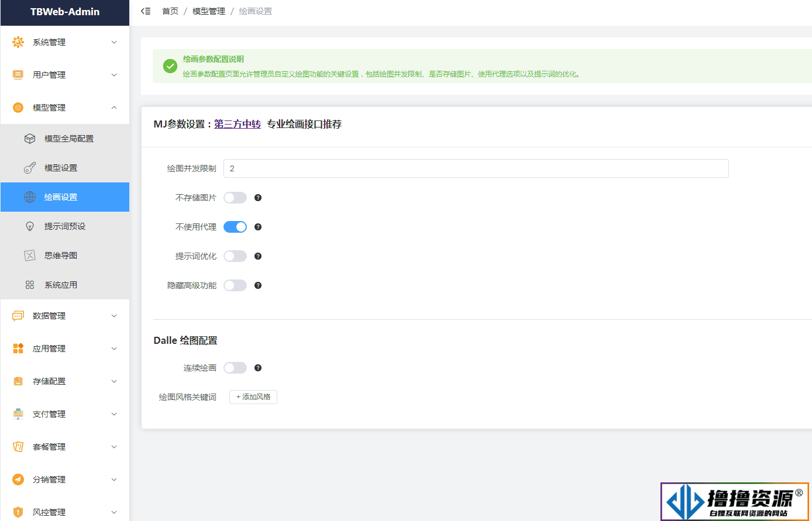The height and width of the screenshot is (521, 812).
Task: Click the 用户管理 sidebar icon
Action: tap(18, 75)
